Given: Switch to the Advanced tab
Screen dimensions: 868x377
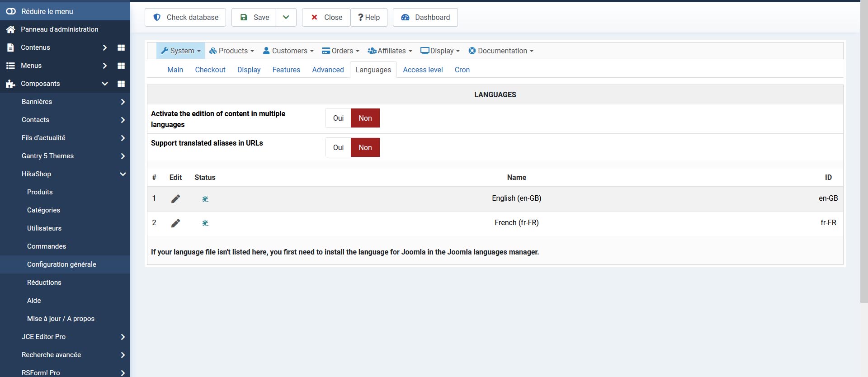Looking at the screenshot, I should tap(328, 70).
